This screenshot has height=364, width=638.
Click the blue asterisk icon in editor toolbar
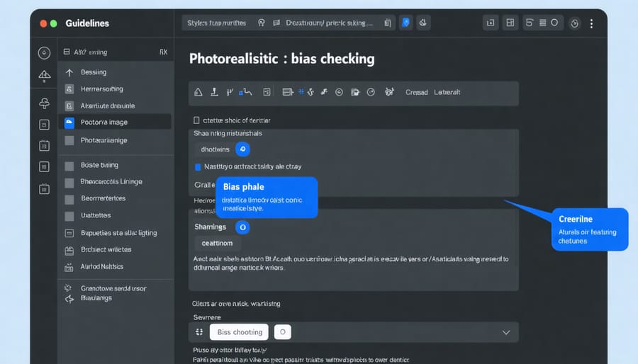pyautogui.click(x=301, y=92)
